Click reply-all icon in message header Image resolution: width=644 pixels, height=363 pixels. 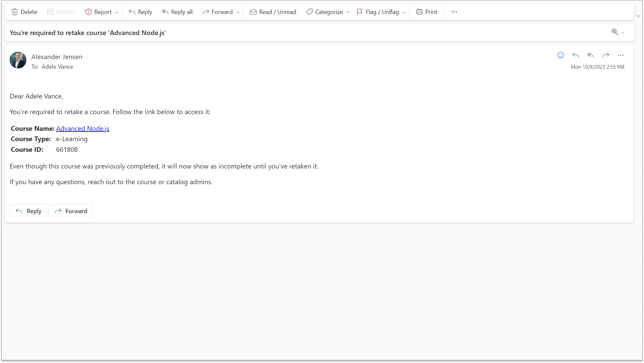591,55
